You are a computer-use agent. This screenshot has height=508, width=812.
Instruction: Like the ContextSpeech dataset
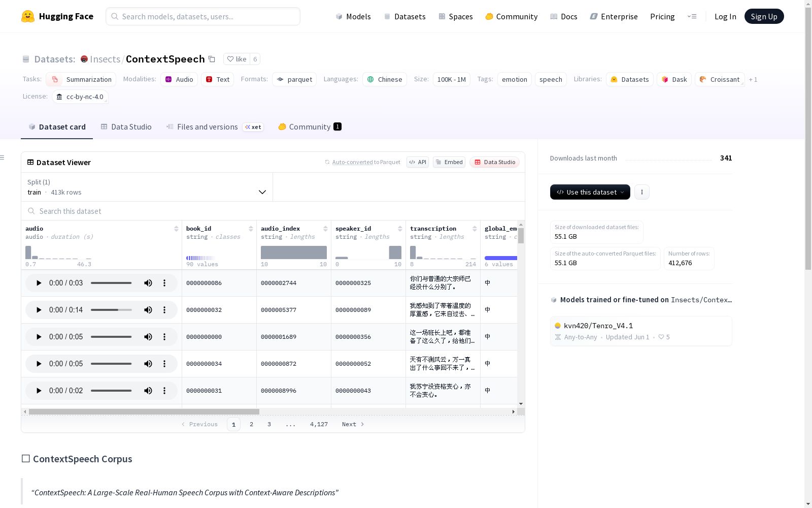click(237, 59)
